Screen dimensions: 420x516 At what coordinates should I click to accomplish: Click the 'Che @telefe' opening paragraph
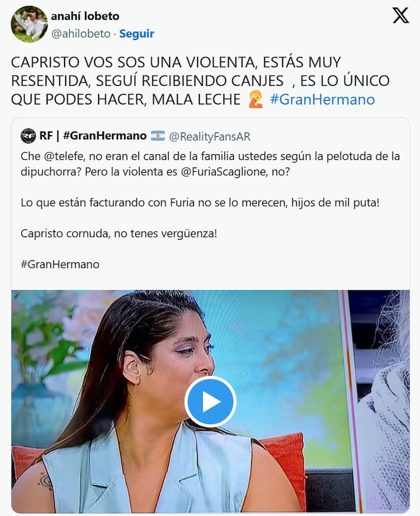click(x=210, y=164)
